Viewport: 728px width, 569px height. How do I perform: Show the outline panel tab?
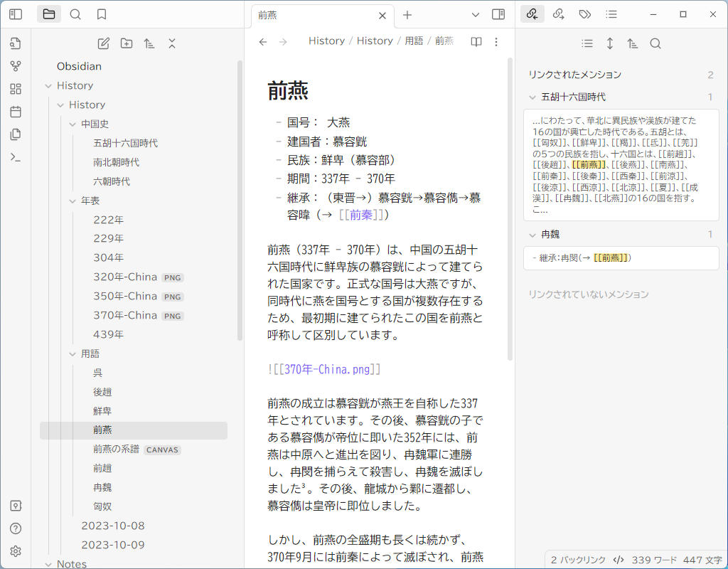click(611, 14)
